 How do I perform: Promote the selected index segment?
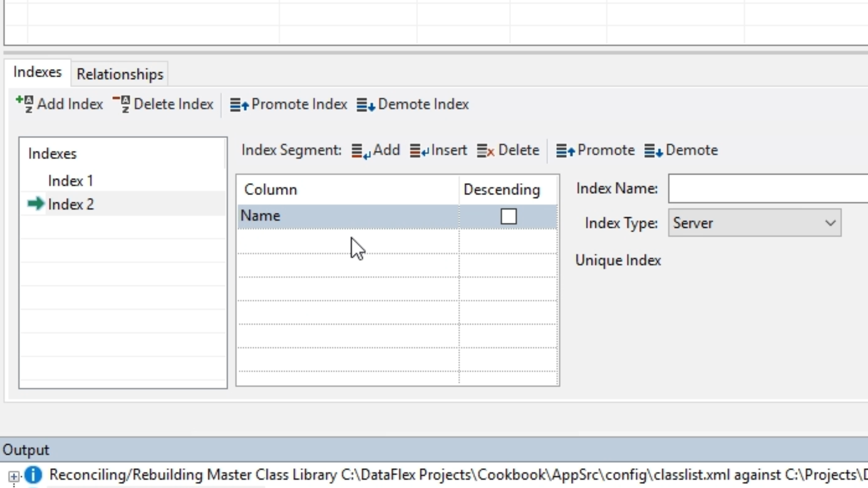(x=595, y=150)
